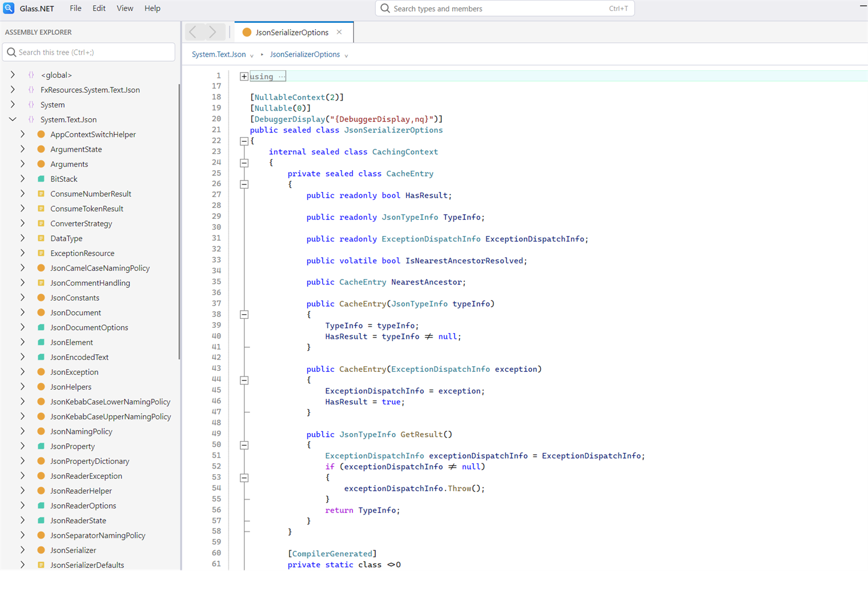Select JsonKebabCaseLowerNamingPolicy in the tree
Viewport: 868px width, 597px height.
110,402
